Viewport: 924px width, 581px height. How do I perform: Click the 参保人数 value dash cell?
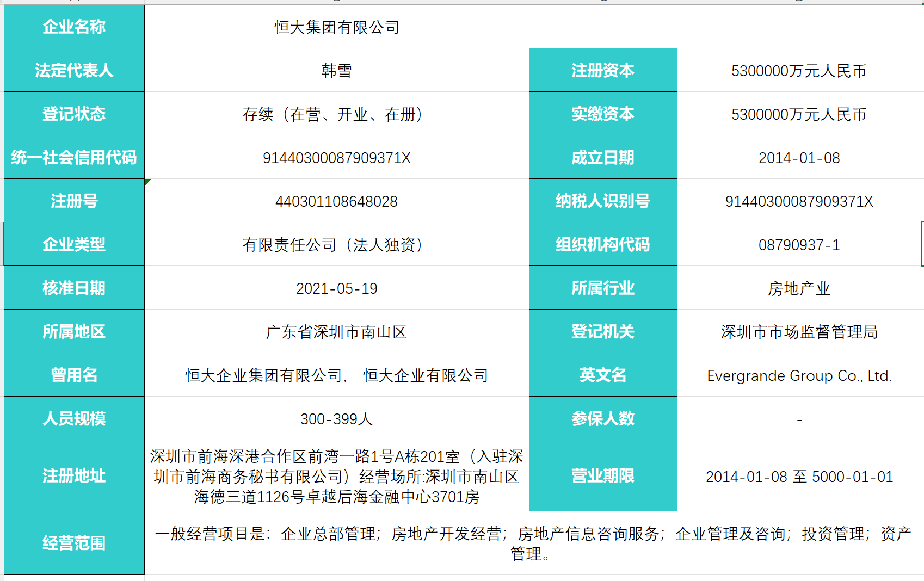point(799,418)
